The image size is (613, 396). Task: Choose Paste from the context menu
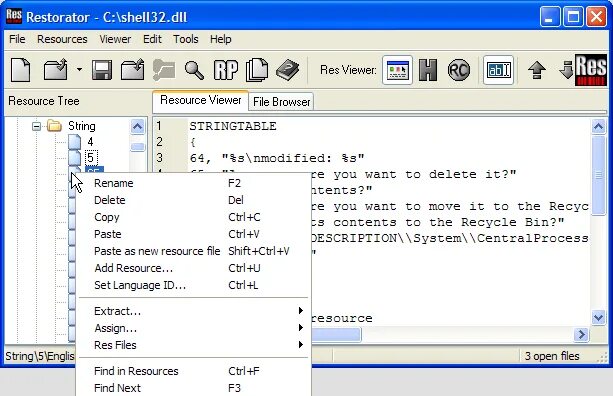coord(194,234)
